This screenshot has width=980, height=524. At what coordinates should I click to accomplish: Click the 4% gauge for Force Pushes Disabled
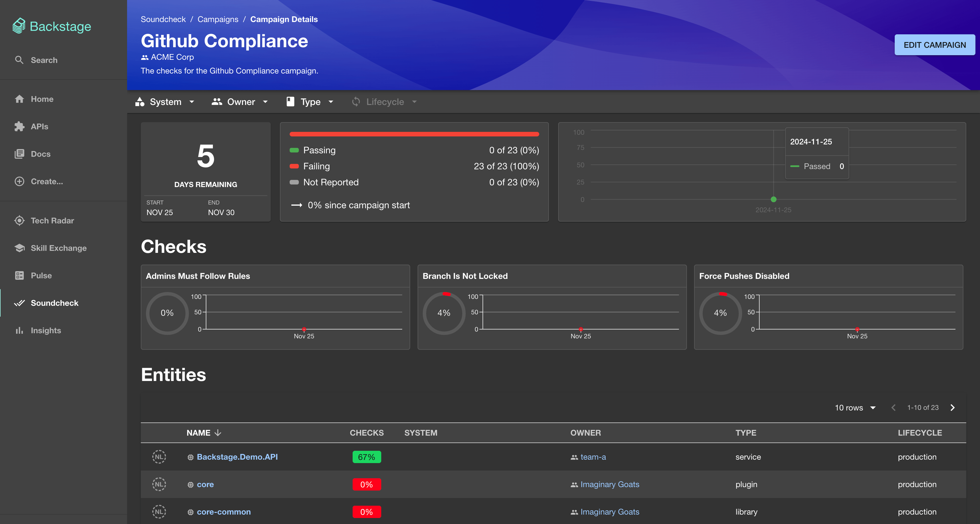click(x=720, y=313)
